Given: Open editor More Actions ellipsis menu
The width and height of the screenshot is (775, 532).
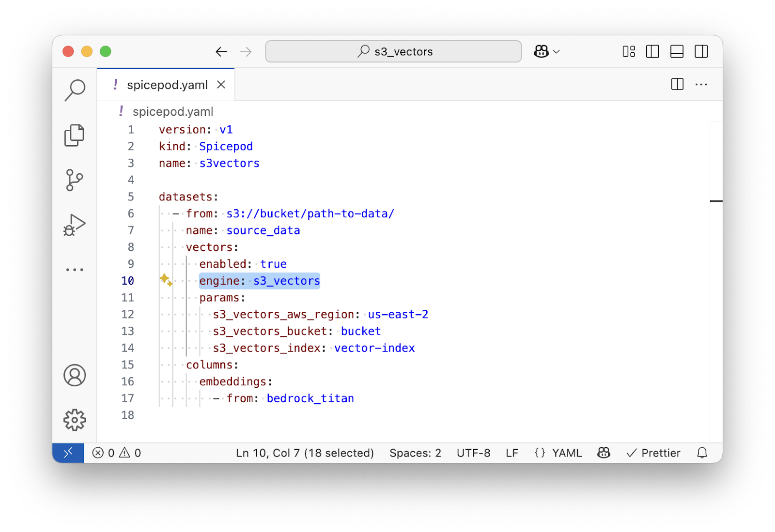Looking at the screenshot, I should click(701, 85).
